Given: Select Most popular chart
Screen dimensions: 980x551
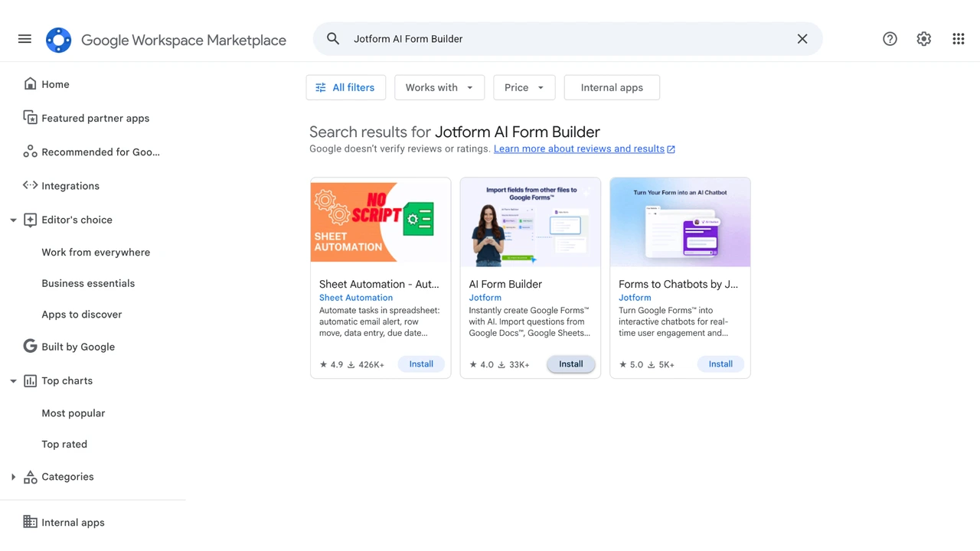Looking at the screenshot, I should pyautogui.click(x=73, y=412).
